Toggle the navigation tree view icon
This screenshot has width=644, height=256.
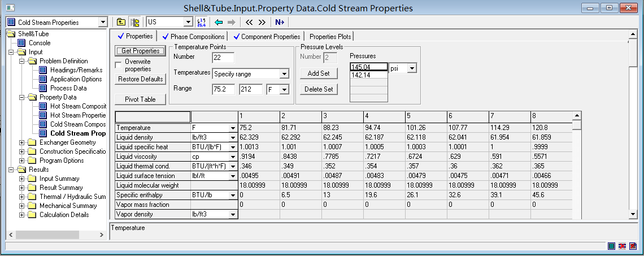coord(134,22)
